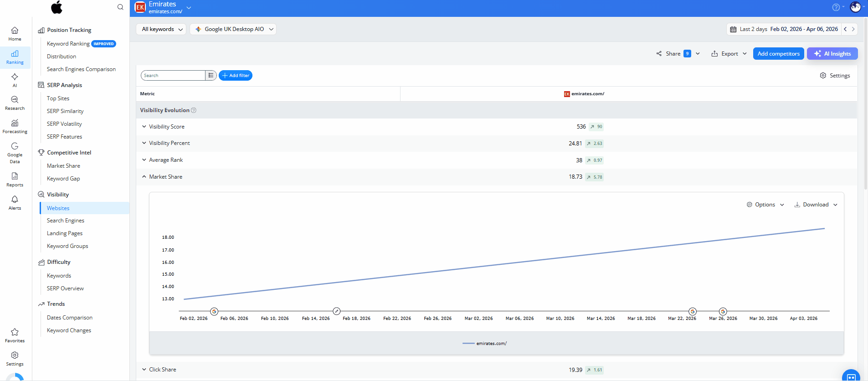Open Keyword Groups menu item
This screenshot has height=381, width=868.
[67, 246]
